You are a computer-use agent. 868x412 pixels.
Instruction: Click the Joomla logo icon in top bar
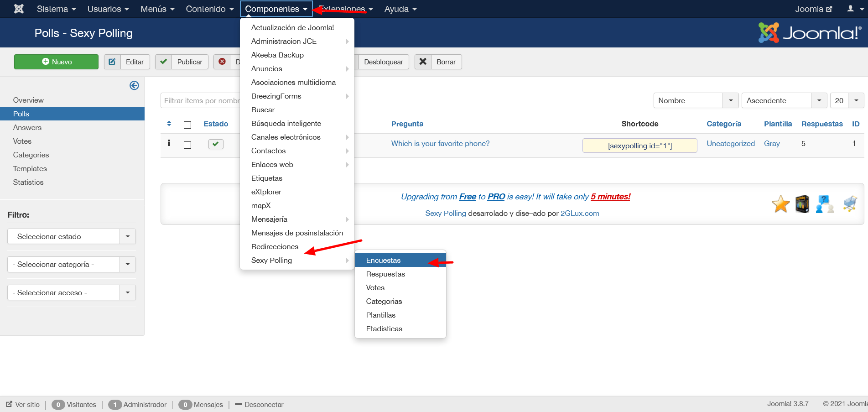[19, 9]
